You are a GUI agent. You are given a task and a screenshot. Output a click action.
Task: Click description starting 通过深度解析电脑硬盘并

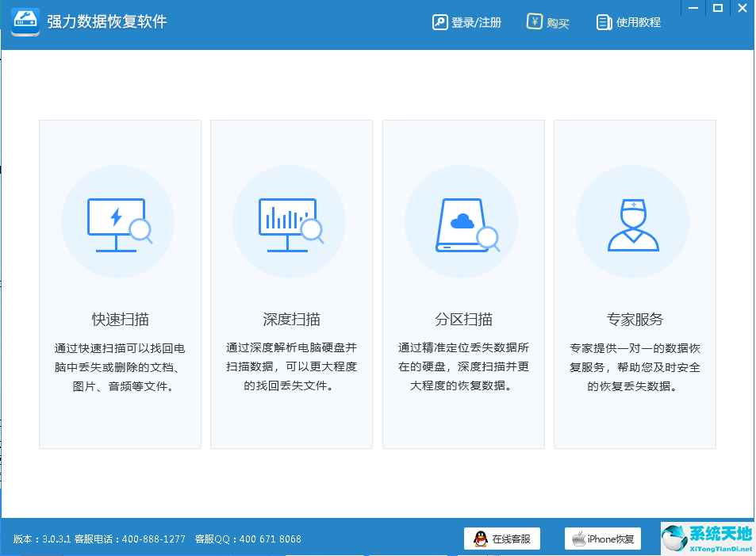[x=291, y=366]
